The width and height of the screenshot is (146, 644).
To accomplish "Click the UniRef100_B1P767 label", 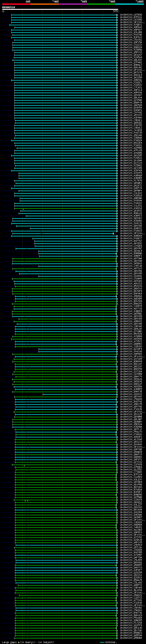I will coord(131,241).
